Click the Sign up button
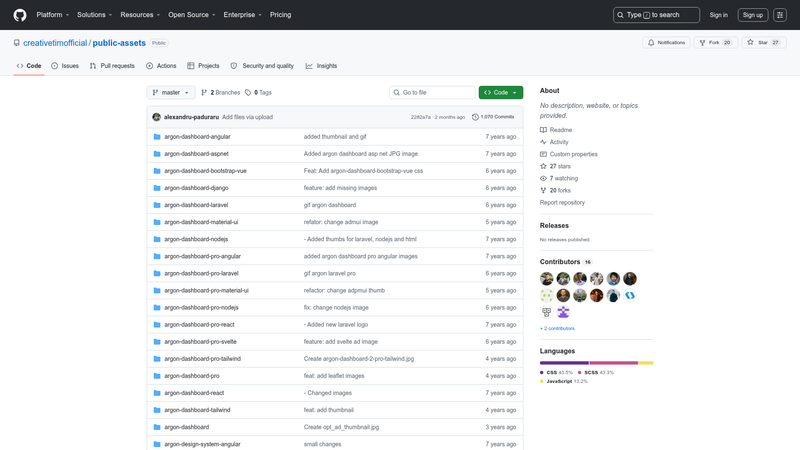The width and height of the screenshot is (800, 450). pyautogui.click(x=753, y=15)
